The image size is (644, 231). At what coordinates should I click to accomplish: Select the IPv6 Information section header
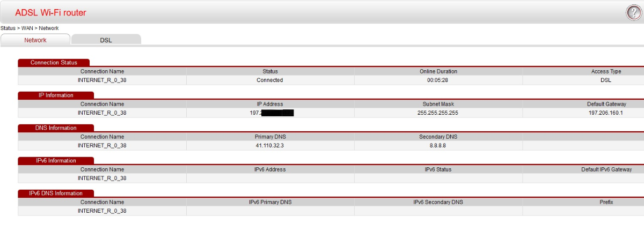(x=55, y=161)
